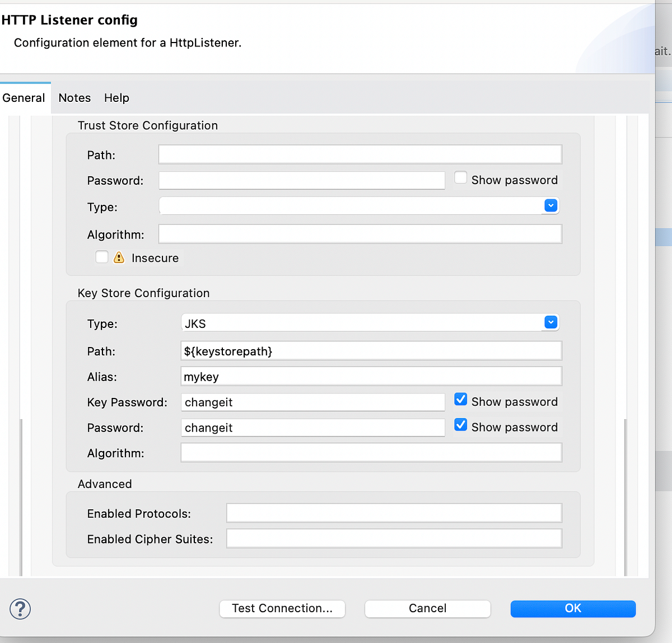Open the Key Store Type dropdown showing JKS
The image size is (672, 643).
(550, 322)
